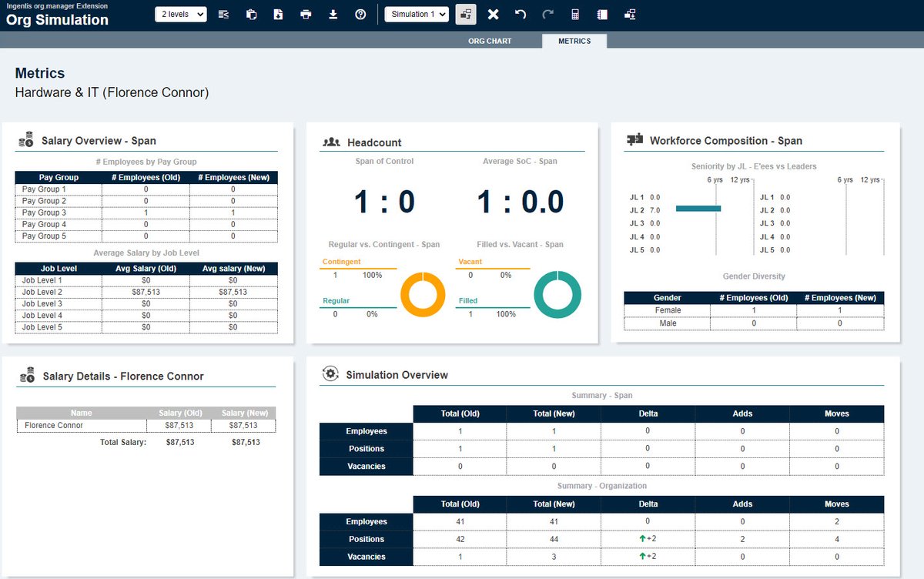
Task: Open the 2 levels dropdown
Action: coord(181,14)
